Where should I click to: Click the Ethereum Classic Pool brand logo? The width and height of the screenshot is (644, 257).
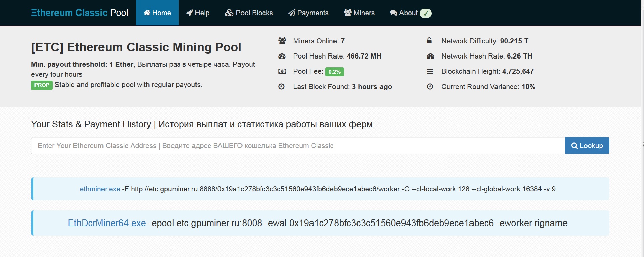pos(80,13)
